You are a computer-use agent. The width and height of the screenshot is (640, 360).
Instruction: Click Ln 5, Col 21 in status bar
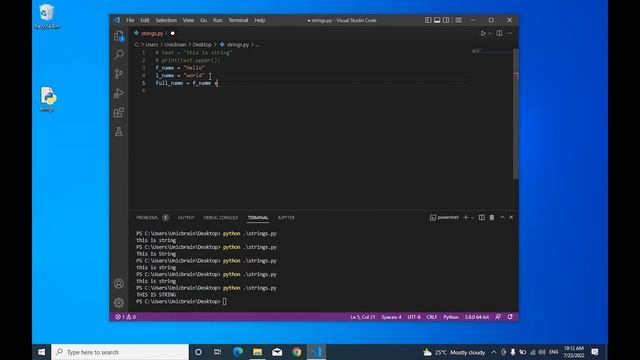click(362, 317)
